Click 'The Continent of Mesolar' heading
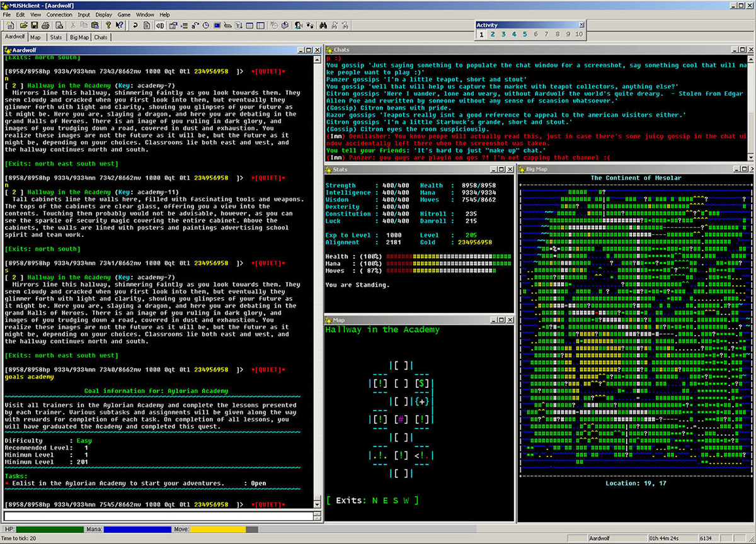 click(x=636, y=178)
